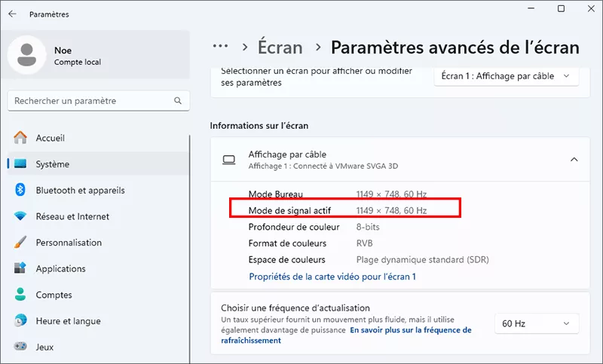The height and width of the screenshot is (364, 603).
Task: Click the Choisir une fréquence d’actualisation title
Action: coord(295,308)
